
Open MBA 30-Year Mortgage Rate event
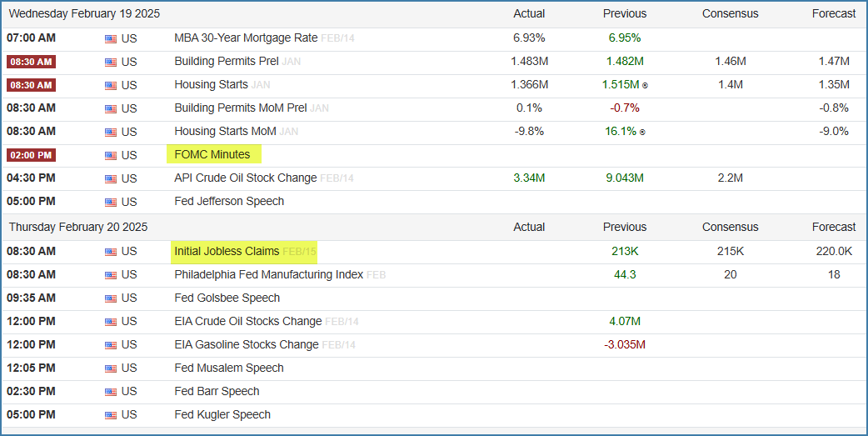[x=246, y=38]
